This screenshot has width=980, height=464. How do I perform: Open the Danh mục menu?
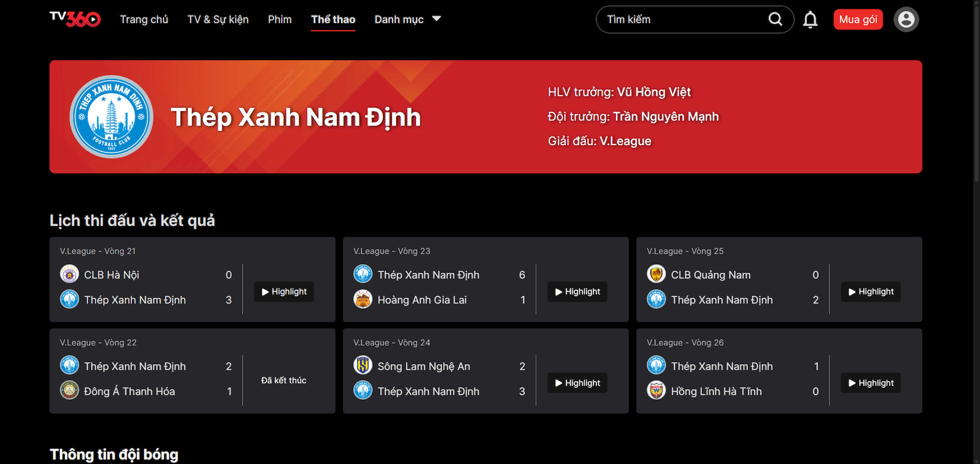[x=399, y=19]
